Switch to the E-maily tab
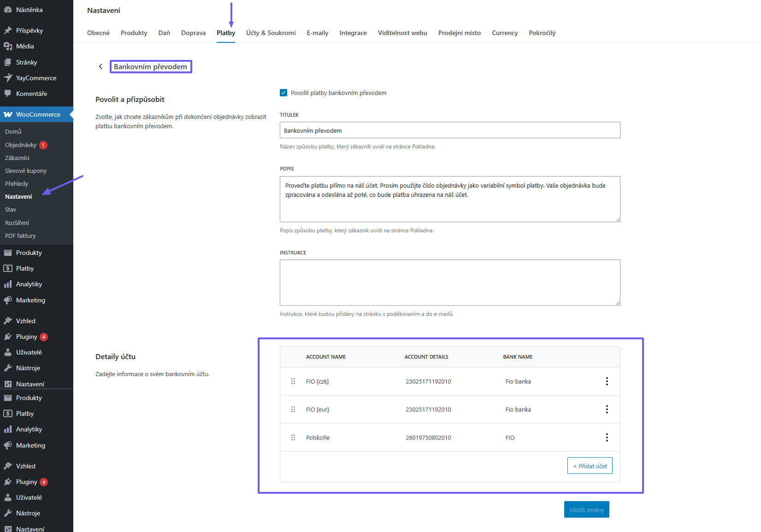 317,33
